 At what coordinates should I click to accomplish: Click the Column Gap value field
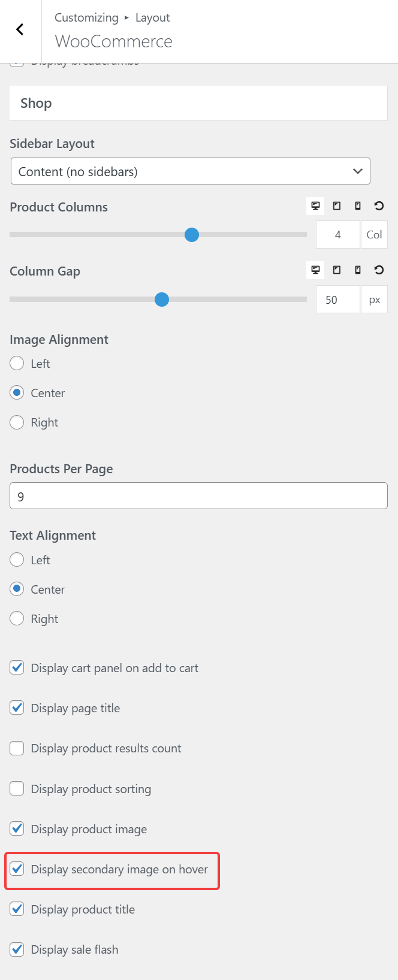(x=338, y=300)
